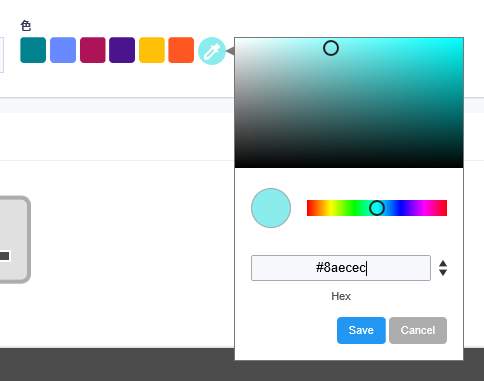Select the teal color swatch

[33, 50]
